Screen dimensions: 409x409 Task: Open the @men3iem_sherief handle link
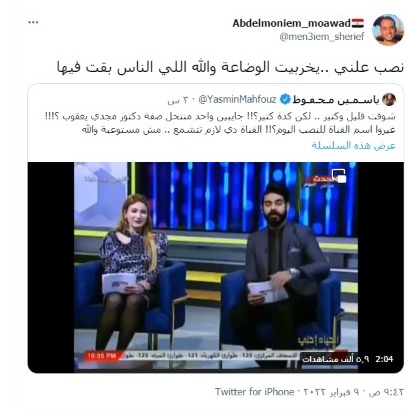(322, 36)
